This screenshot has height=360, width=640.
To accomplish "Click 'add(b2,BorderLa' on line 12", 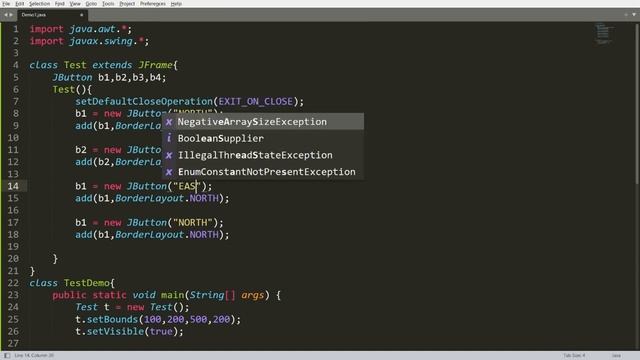I will (118, 162).
